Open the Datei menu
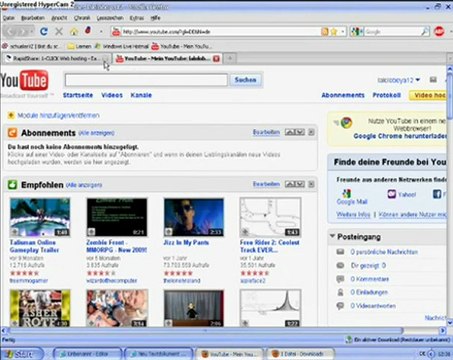453x360 pixels. point(9,18)
